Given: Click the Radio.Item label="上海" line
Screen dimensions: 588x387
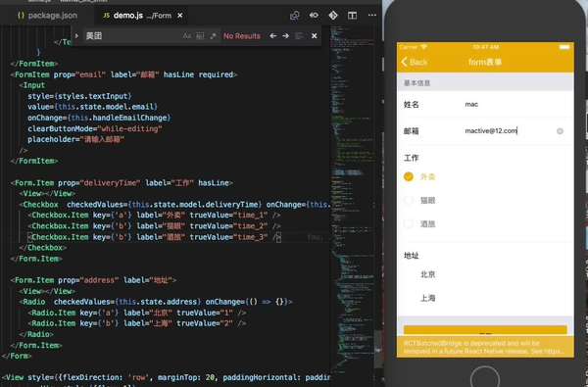Looking at the screenshot, I should 137,323.
